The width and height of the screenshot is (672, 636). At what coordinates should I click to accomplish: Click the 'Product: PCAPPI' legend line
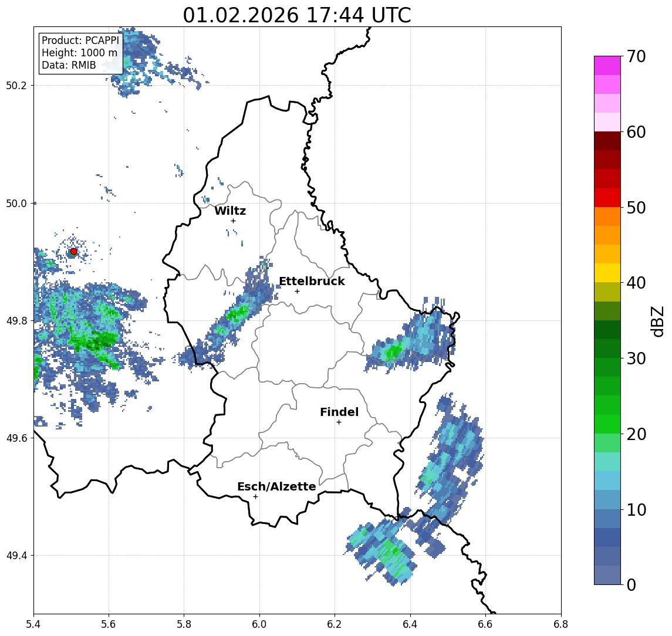point(80,40)
